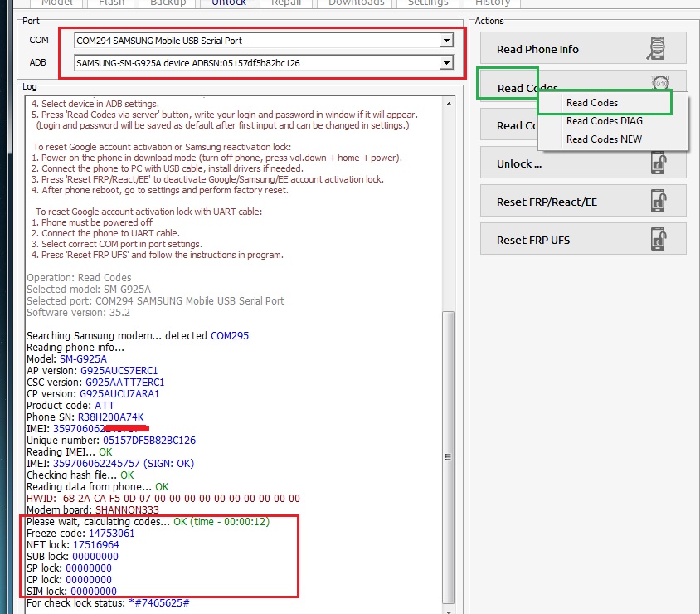Click the CSC version G925AATT7ERC1

point(124,383)
